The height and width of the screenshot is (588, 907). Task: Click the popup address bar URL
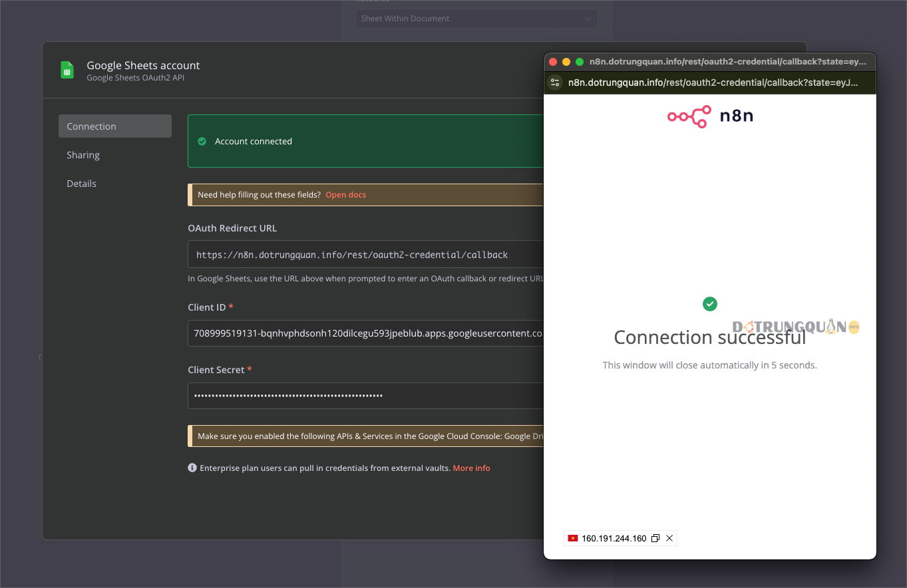(x=713, y=82)
